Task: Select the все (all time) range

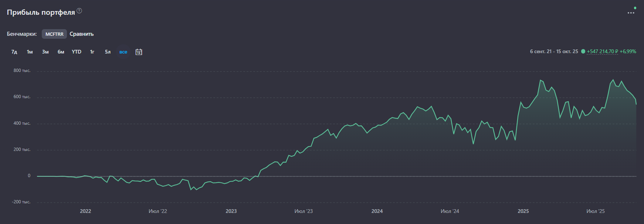Action: pos(123,52)
